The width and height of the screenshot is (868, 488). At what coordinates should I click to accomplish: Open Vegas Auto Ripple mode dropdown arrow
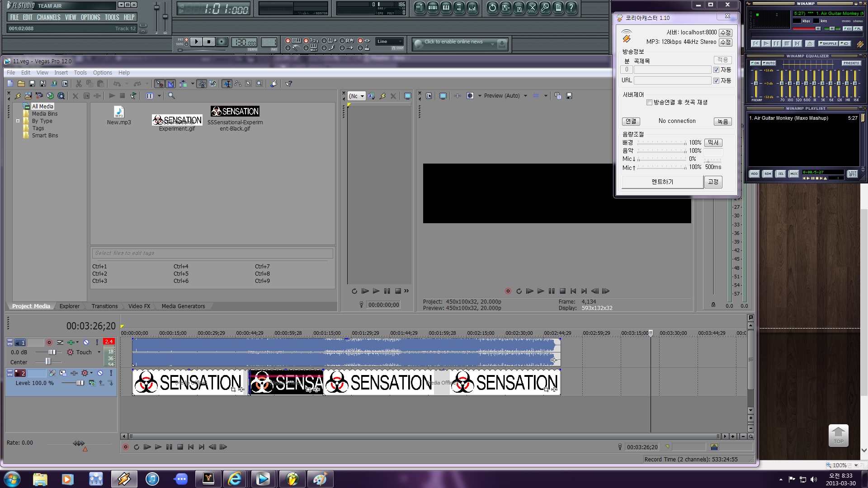(193, 84)
